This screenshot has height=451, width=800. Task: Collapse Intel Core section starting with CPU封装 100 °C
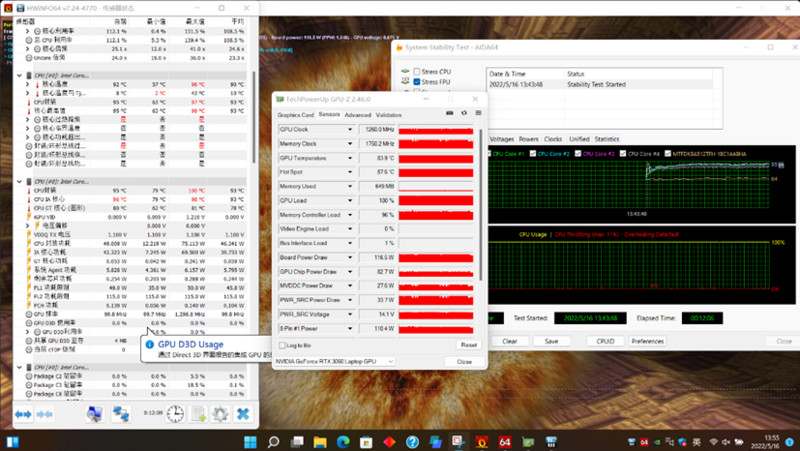(19, 182)
